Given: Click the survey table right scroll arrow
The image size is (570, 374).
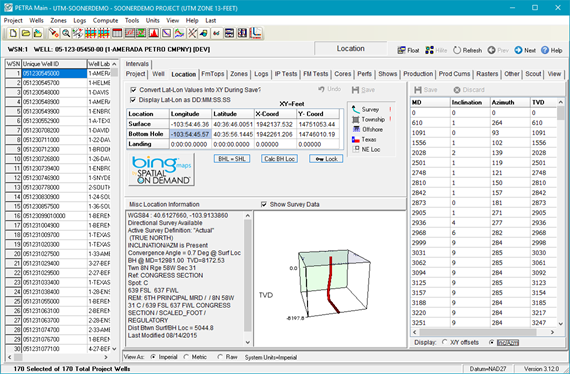Looking at the screenshot, I should (553, 332).
